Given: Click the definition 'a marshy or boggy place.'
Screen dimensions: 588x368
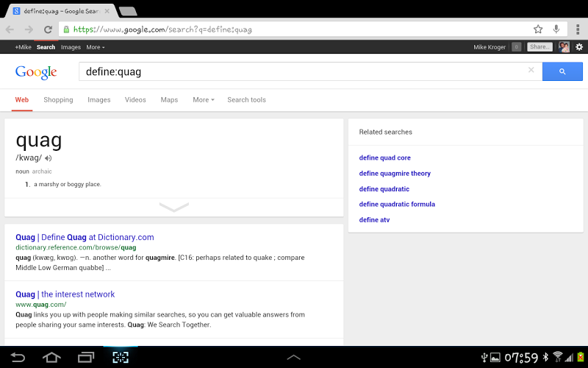Looking at the screenshot, I should (x=68, y=185).
